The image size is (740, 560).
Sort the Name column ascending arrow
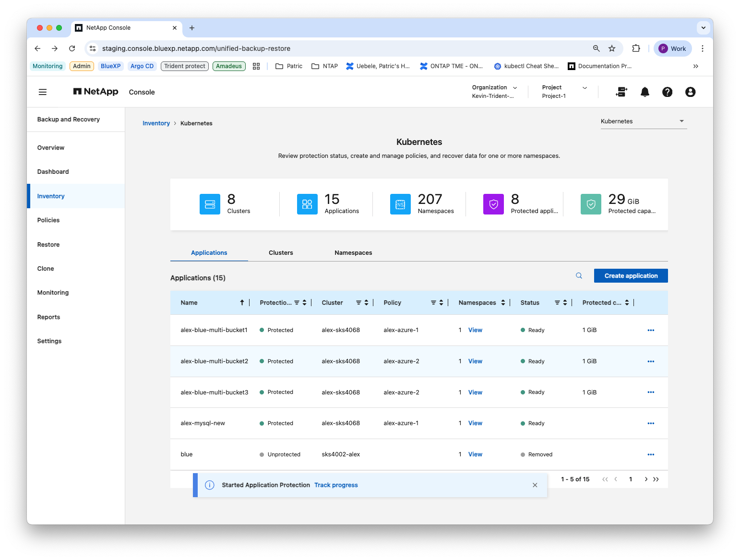242,302
